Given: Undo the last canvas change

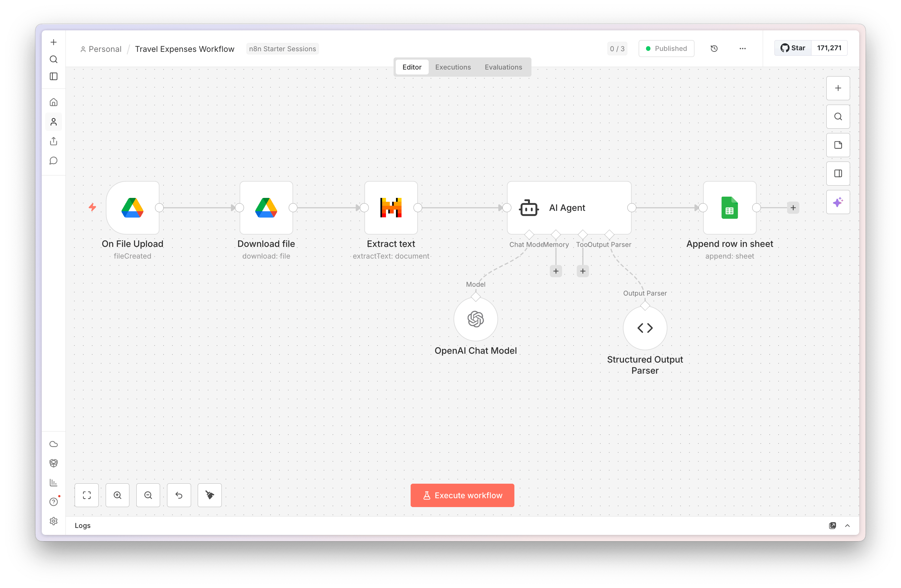Looking at the screenshot, I should point(179,495).
